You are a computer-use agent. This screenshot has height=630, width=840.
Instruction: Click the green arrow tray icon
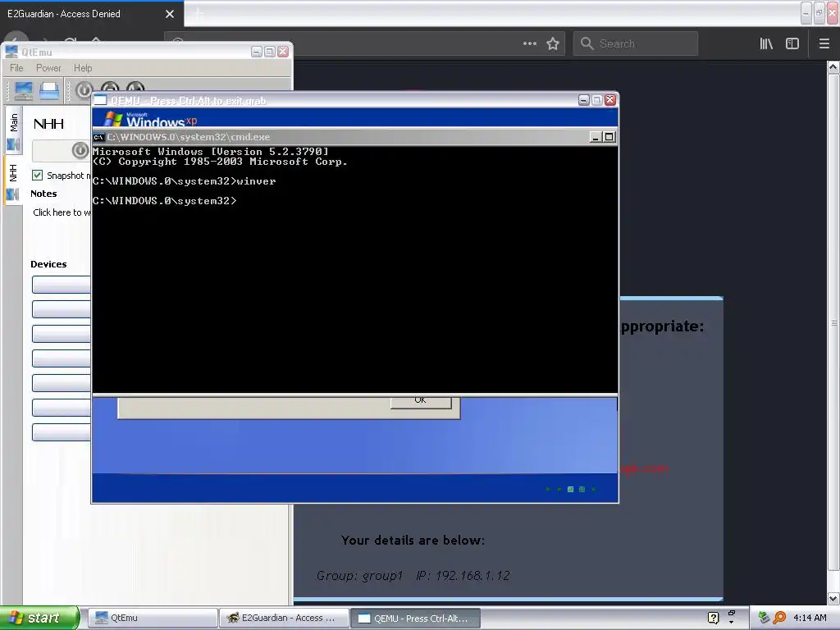pos(764,618)
